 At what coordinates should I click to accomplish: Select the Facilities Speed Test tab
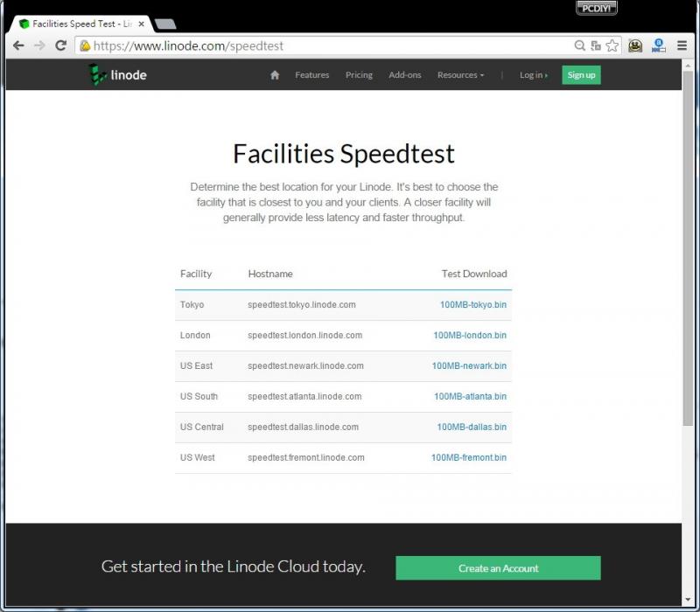click(x=80, y=24)
